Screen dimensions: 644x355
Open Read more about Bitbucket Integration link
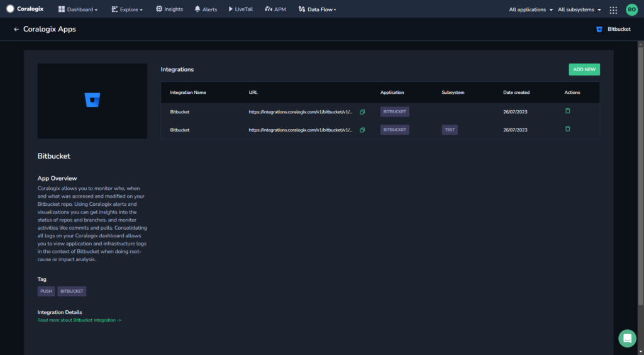coord(79,320)
